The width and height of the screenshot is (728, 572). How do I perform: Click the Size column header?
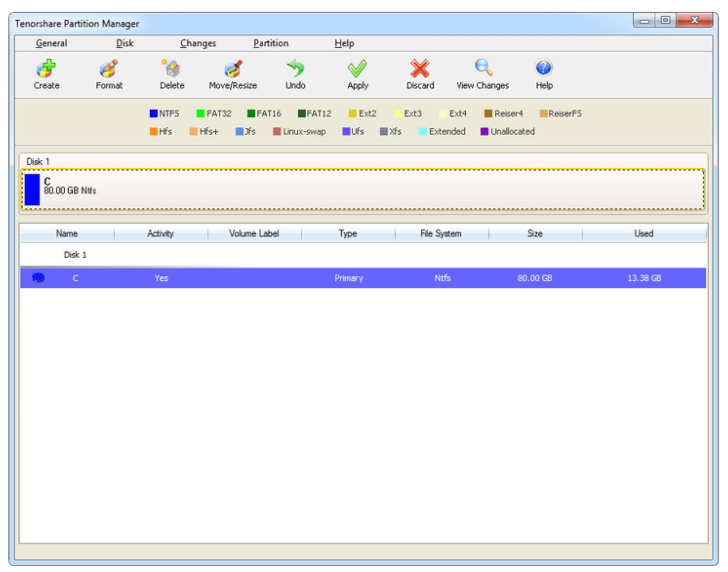(x=535, y=234)
